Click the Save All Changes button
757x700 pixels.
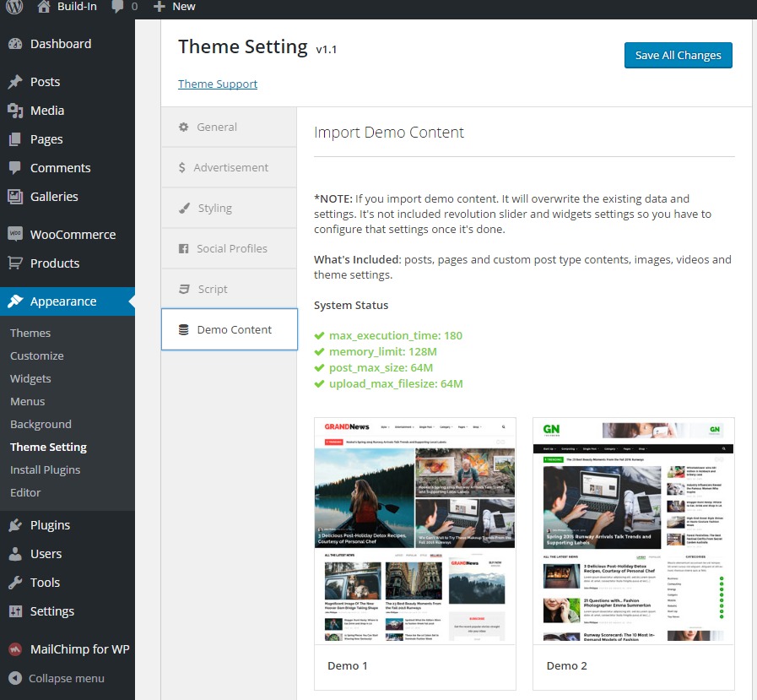(x=678, y=55)
